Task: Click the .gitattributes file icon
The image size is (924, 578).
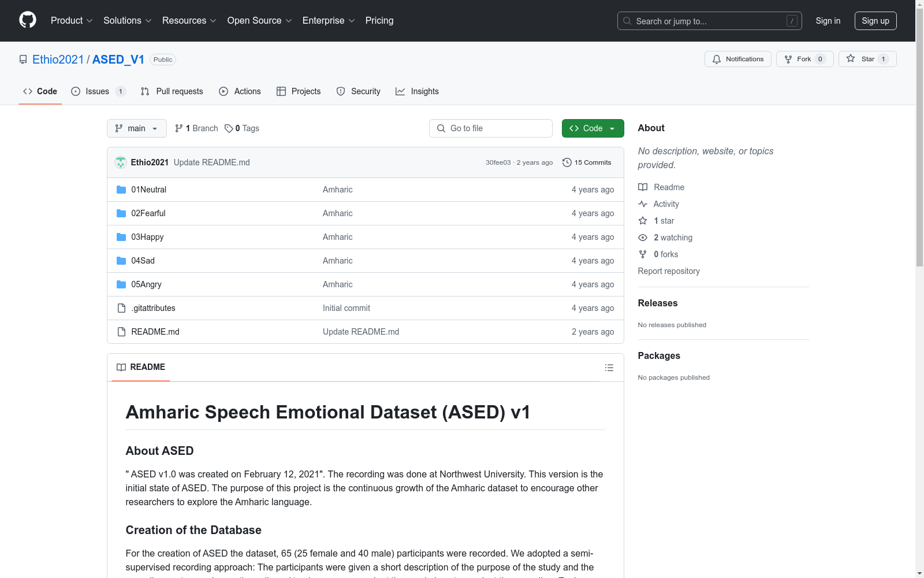Action: (x=121, y=308)
